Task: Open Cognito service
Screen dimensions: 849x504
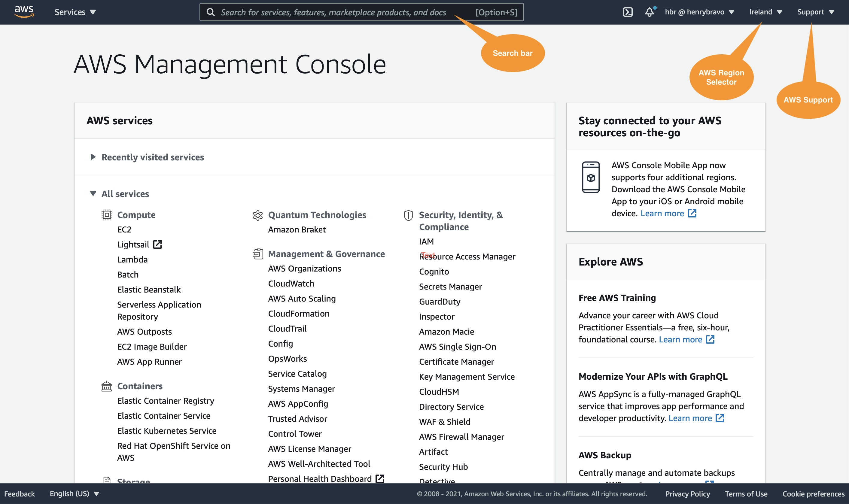Action: [x=434, y=272]
